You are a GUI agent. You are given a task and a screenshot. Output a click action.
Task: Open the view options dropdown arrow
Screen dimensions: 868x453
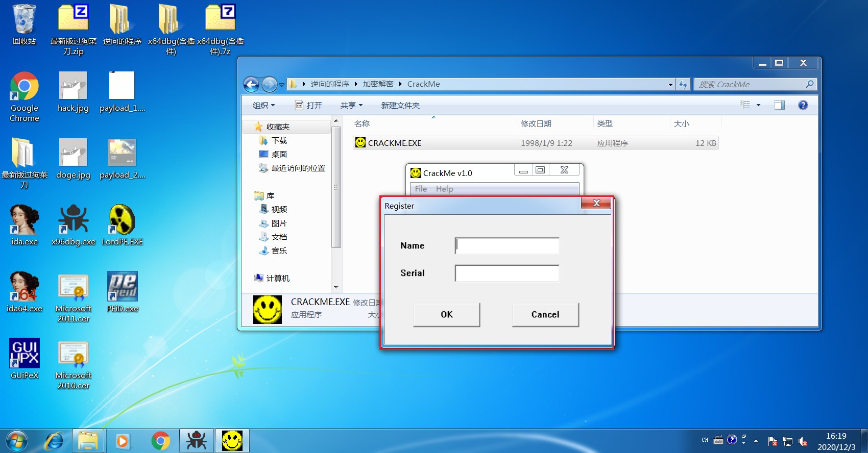(x=758, y=105)
